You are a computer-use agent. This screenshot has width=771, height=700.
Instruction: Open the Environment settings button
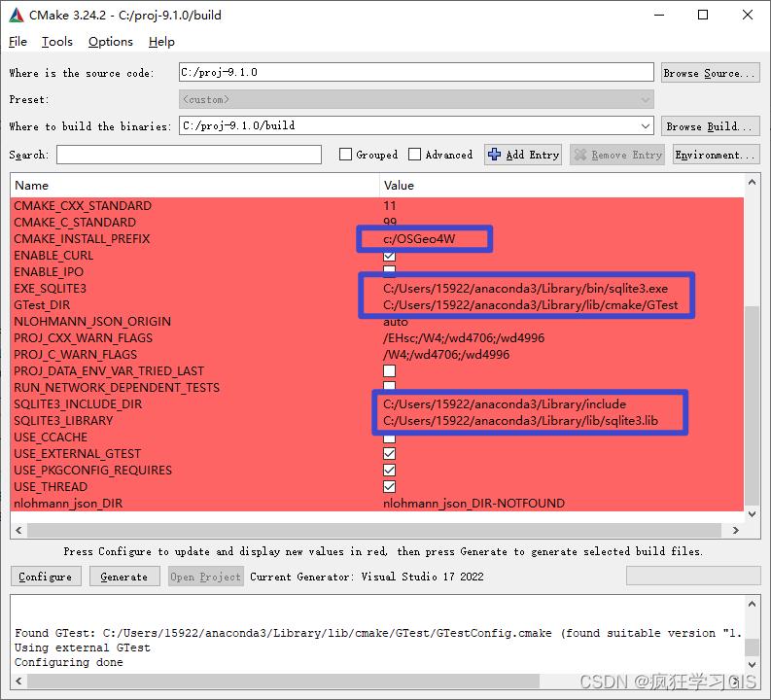click(716, 155)
